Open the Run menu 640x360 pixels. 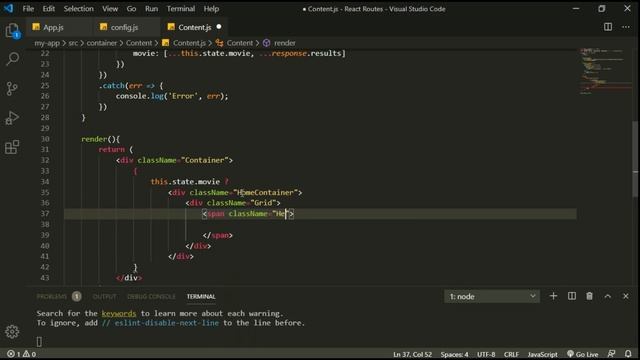pos(151,9)
